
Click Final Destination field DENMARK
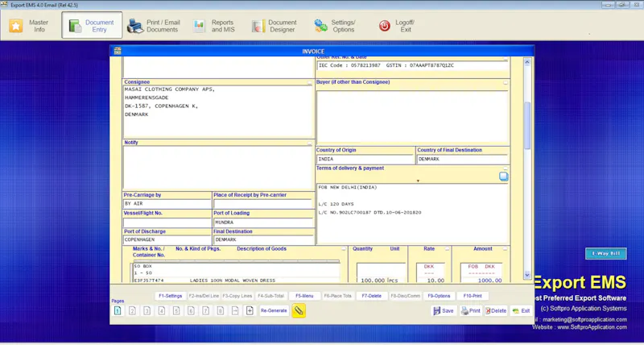263,239
